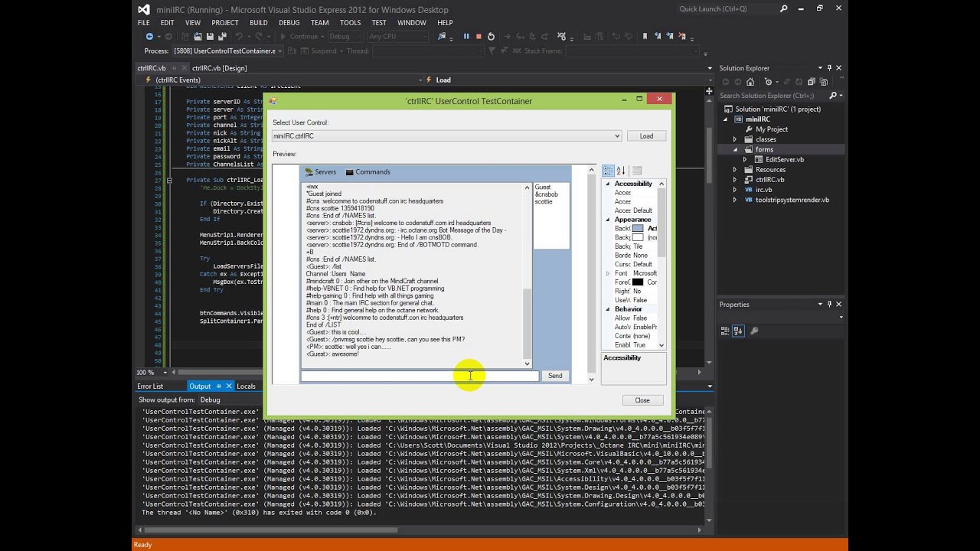Open the Servers menu in ctrlIRC preview
This screenshot has height=551, width=980.
(x=320, y=172)
